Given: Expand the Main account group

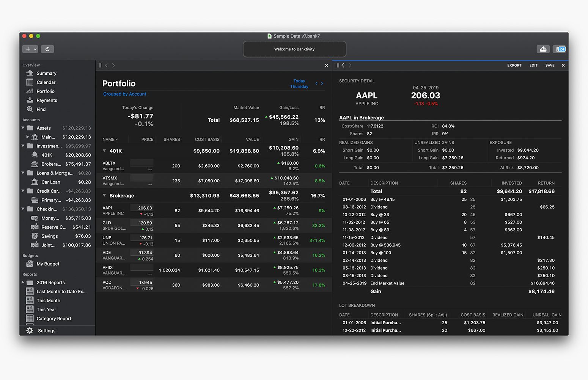Looking at the screenshot, I should click(x=28, y=137).
